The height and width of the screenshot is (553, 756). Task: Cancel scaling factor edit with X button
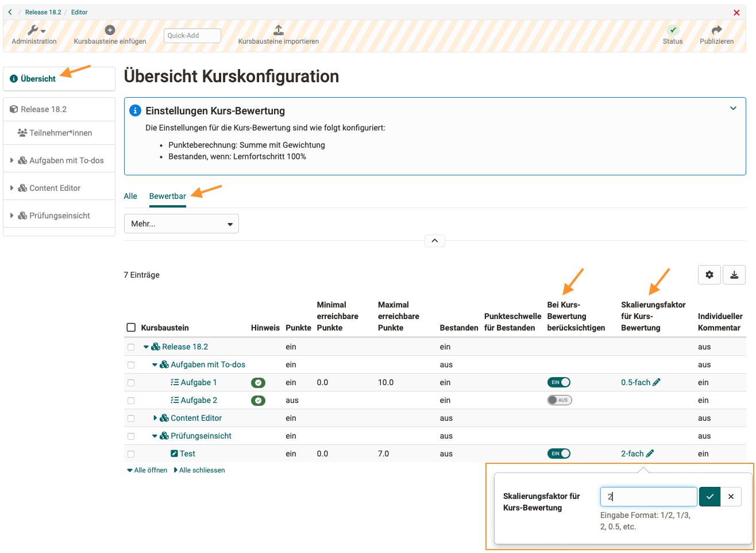731,497
